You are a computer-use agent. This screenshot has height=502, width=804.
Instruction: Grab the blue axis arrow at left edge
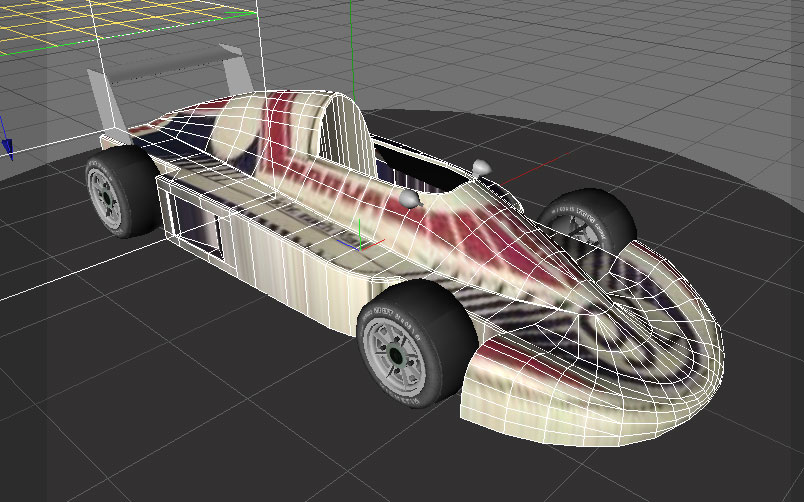(7, 145)
